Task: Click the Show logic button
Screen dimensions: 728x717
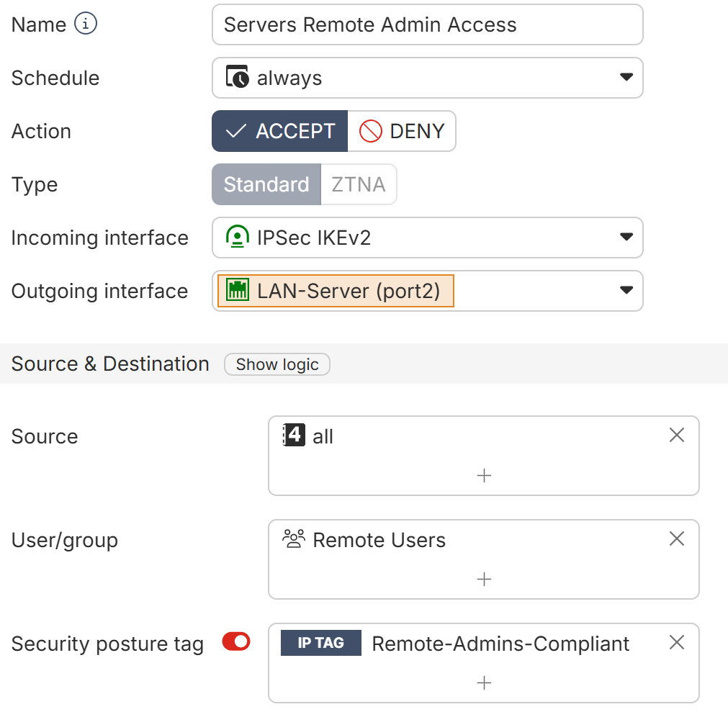Action: click(277, 364)
